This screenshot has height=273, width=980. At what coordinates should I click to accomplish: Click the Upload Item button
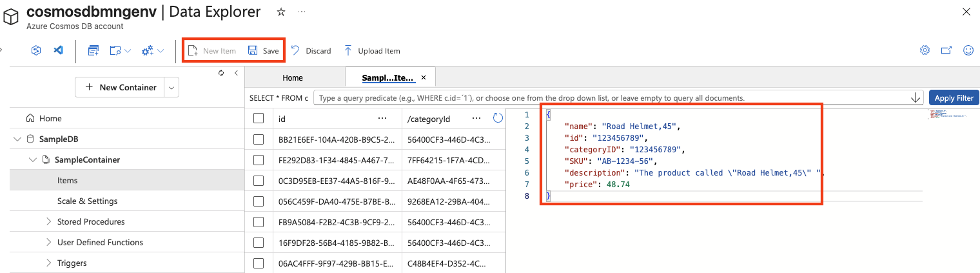[371, 51]
